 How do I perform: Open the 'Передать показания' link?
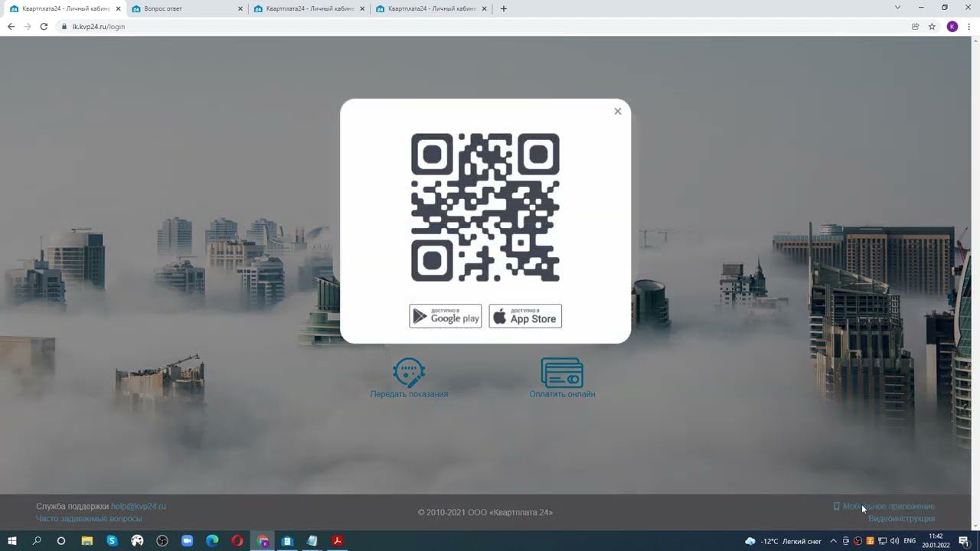click(409, 394)
